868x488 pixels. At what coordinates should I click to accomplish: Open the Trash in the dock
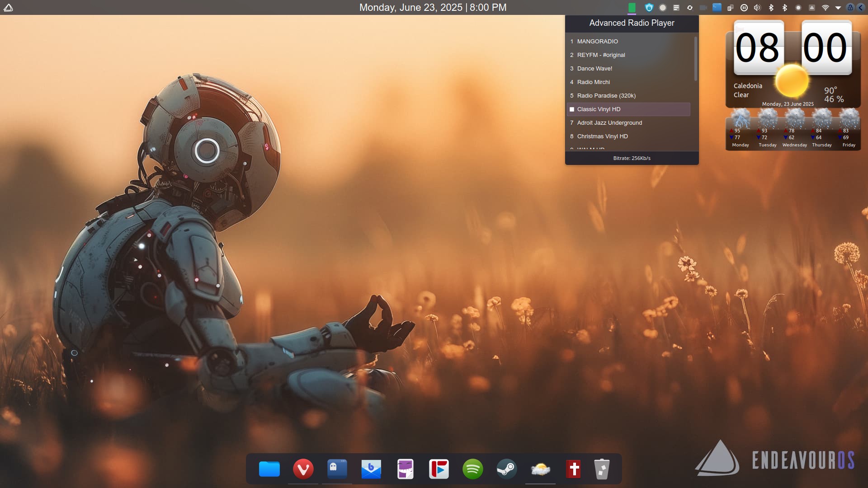(x=602, y=469)
